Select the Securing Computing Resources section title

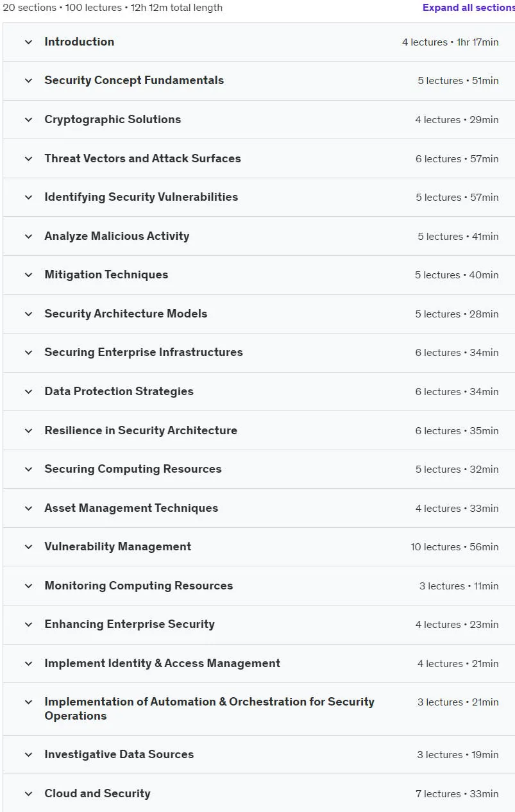[133, 469]
